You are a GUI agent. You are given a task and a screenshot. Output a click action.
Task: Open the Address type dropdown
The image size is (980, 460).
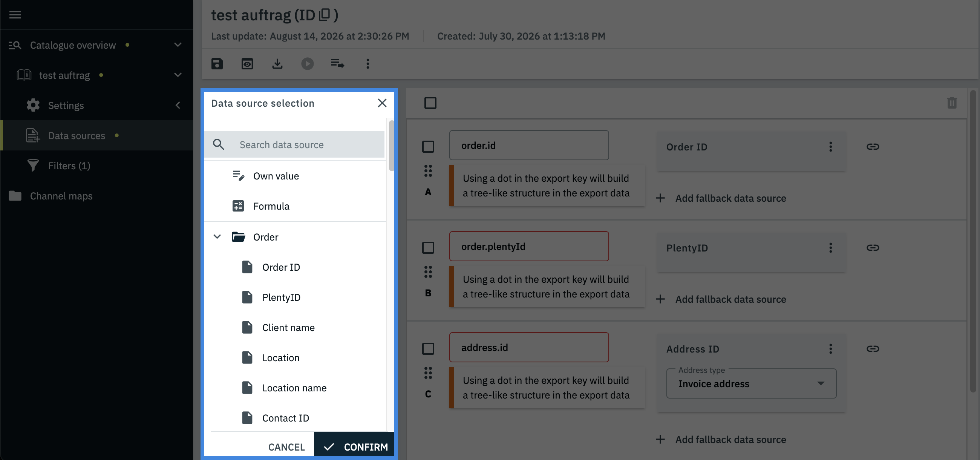751,383
